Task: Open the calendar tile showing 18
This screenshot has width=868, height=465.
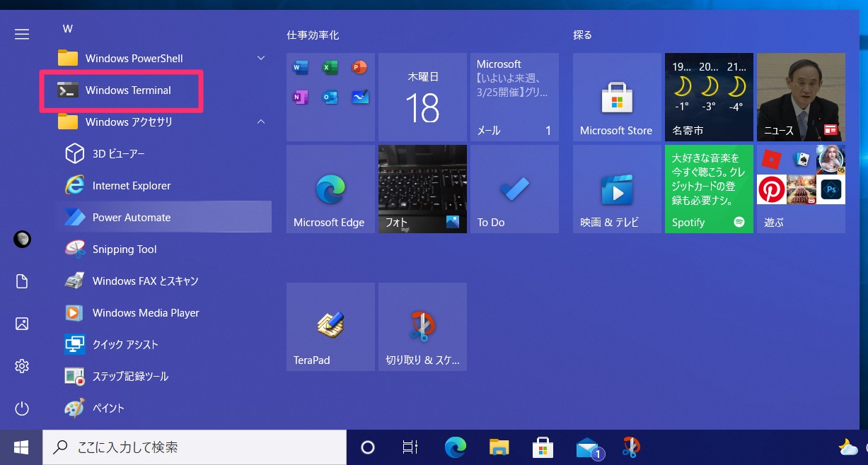Action: click(422, 97)
